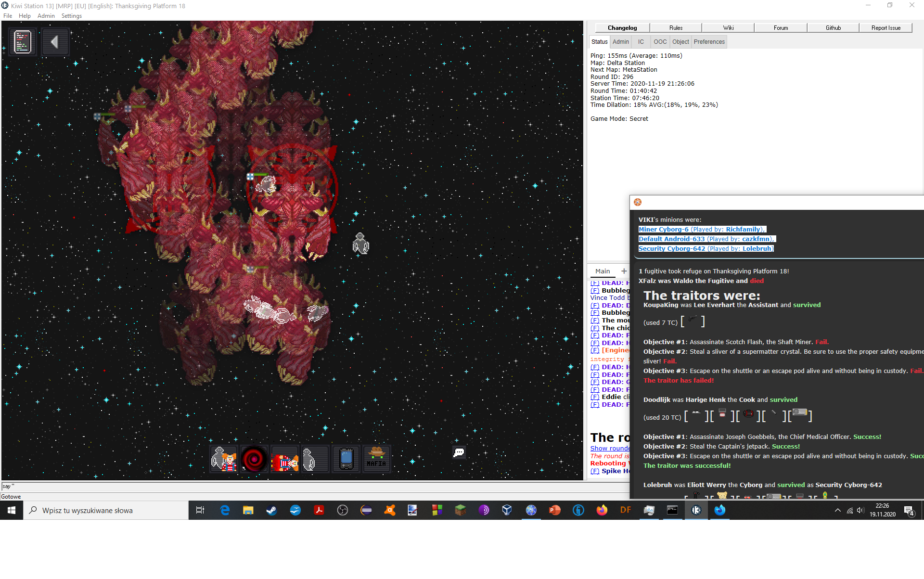
Task: Open Firefox from the taskbar
Action: (602, 510)
